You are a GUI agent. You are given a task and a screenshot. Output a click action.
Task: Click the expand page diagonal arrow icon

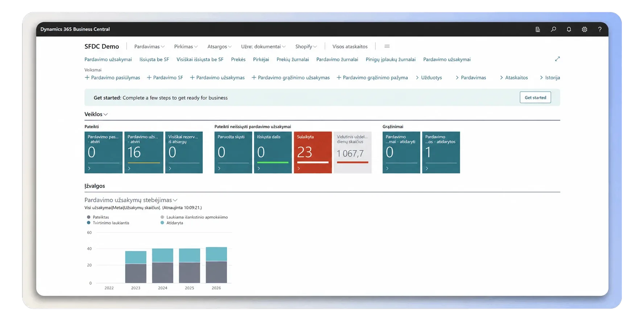pyautogui.click(x=557, y=59)
